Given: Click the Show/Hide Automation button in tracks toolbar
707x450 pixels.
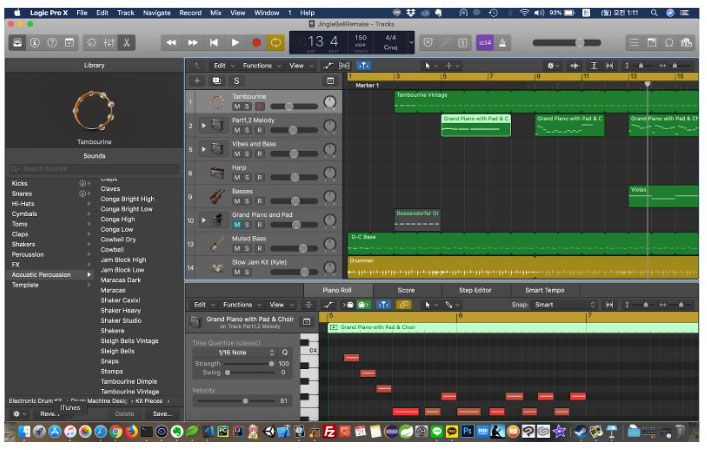Looking at the screenshot, I should (x=328, y=66).
